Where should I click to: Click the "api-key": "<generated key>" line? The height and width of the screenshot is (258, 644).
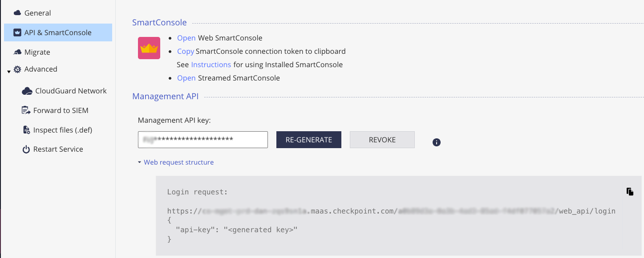coord(236,230)
